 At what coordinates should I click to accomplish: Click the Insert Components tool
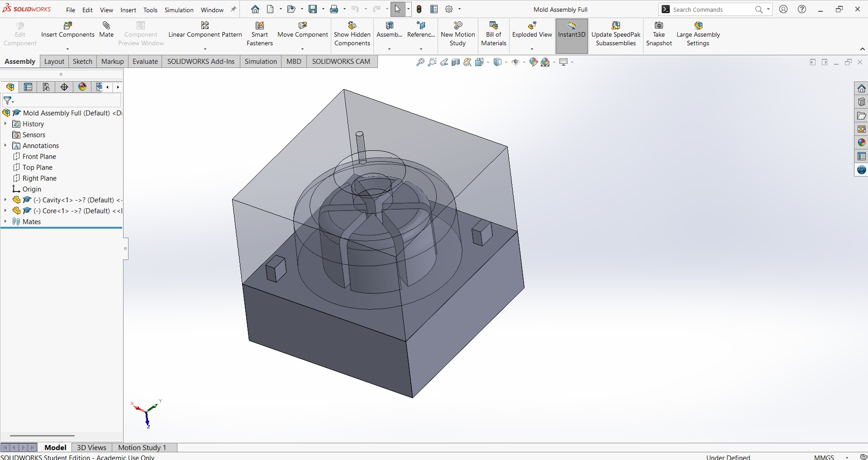68,30
